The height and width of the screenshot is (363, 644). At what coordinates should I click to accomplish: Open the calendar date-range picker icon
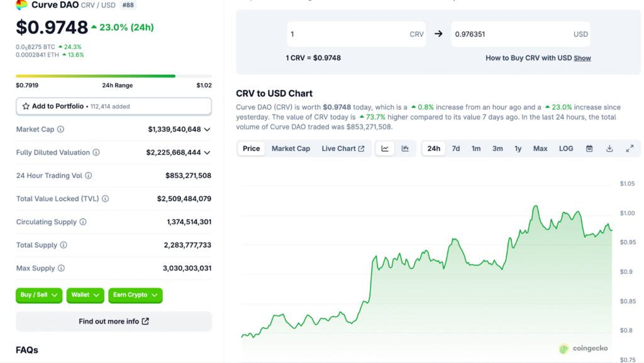589,148
